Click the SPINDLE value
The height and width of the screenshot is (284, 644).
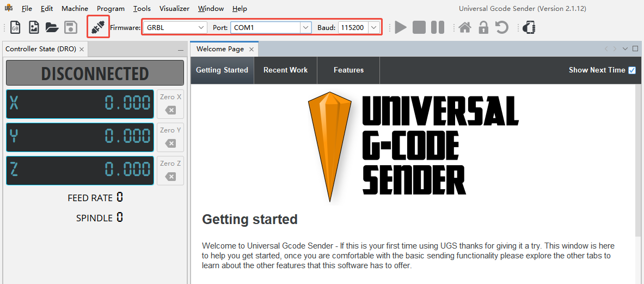(x=120, y=217)
